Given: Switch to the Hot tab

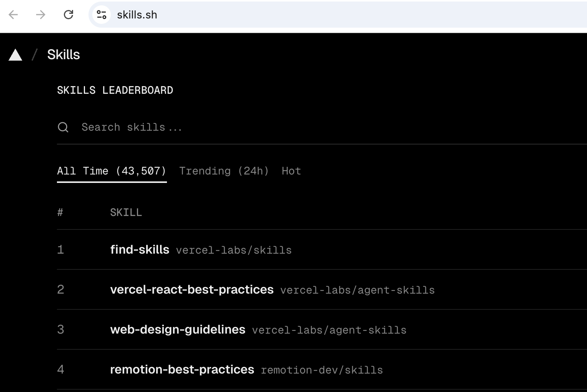Looking at the screenshot, I should click(x=291, y=171).
